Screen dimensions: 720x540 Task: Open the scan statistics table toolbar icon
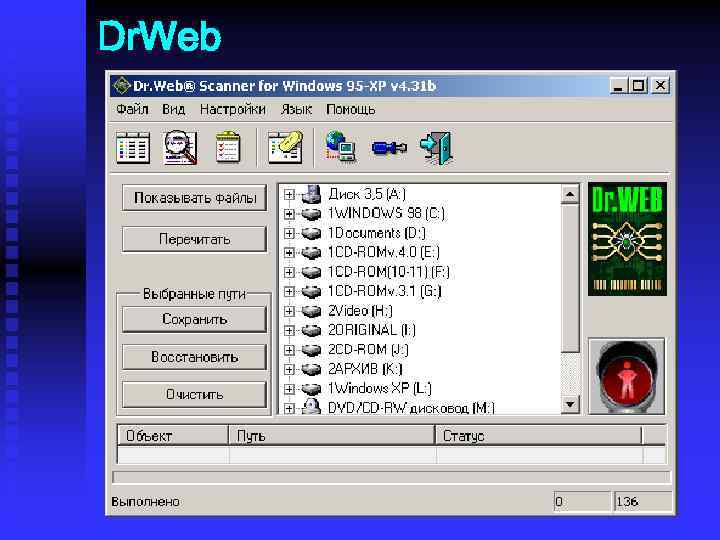(133, 147)
